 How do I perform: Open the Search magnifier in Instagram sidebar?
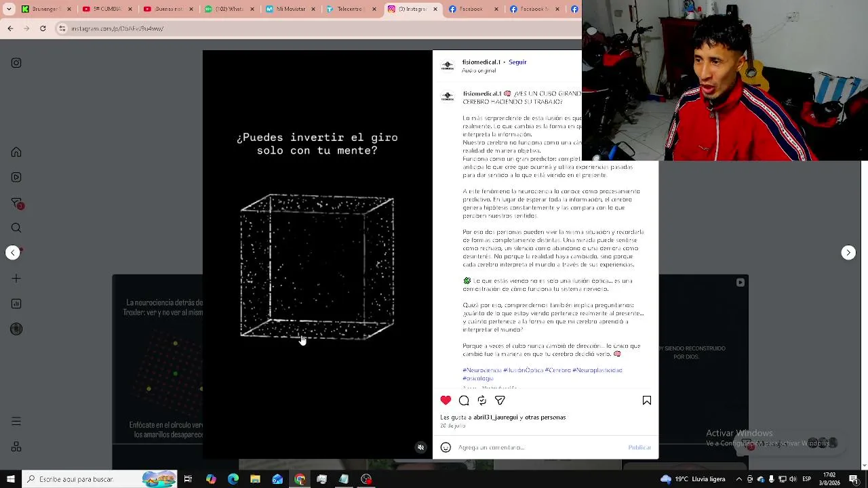tap(16, 228)
